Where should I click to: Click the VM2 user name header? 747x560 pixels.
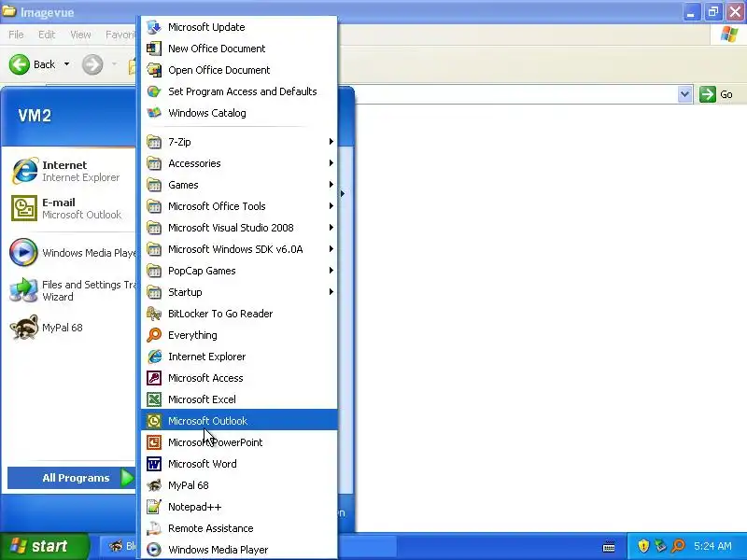(x=35, y=116)
